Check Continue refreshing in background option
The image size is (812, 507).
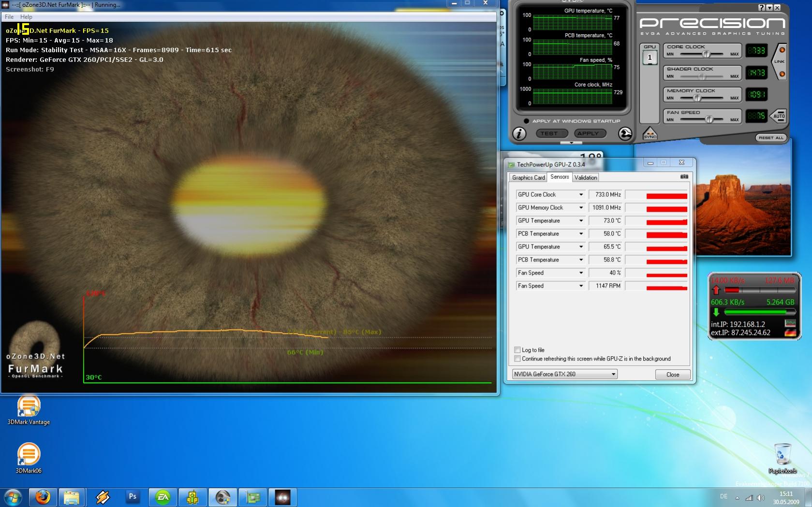517,359
